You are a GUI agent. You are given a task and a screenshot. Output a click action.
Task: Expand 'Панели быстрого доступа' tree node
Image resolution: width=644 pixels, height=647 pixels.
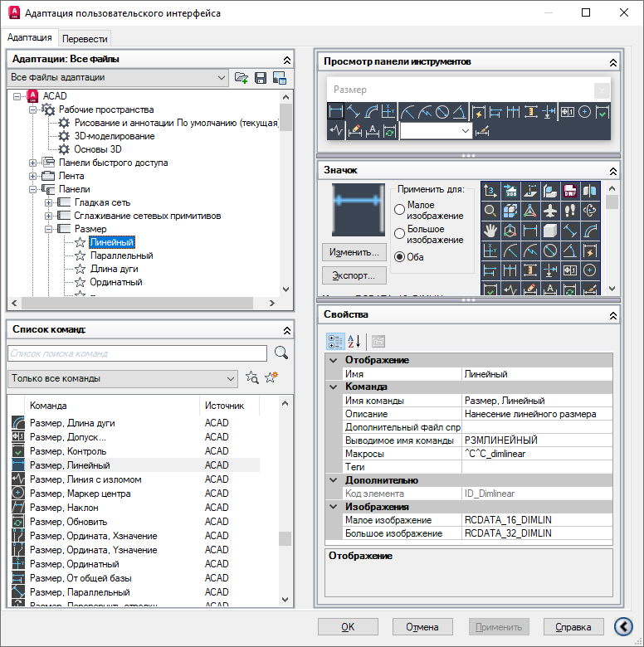click(x=32, y=163)
